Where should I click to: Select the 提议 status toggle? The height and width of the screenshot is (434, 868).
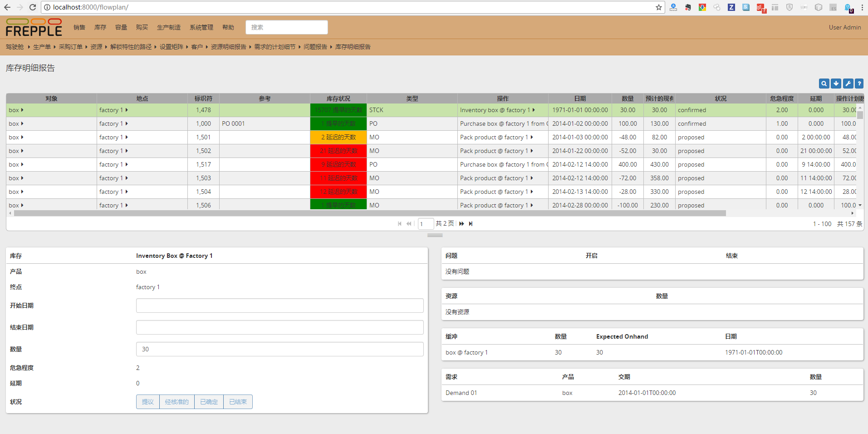[148, 402]
